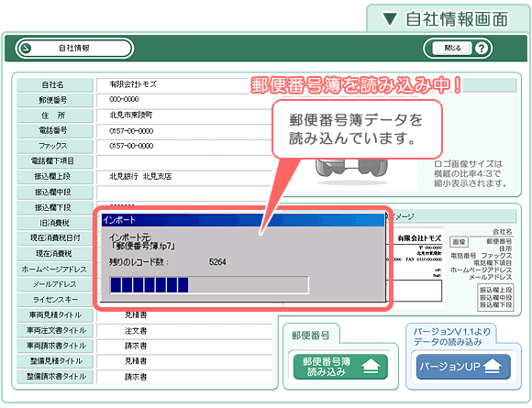Click the 振込欄下段 label on the left
The height and width of the screenshot is (408, 532).
(55, 207)
